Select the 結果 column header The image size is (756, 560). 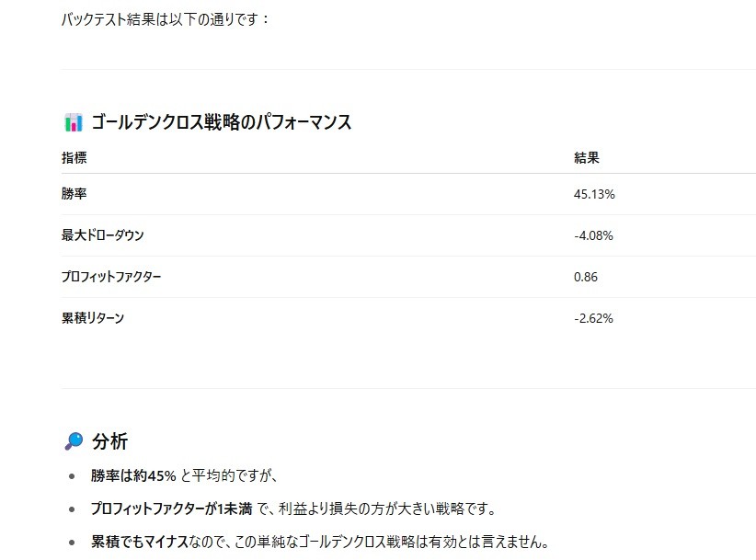(586, 157)
